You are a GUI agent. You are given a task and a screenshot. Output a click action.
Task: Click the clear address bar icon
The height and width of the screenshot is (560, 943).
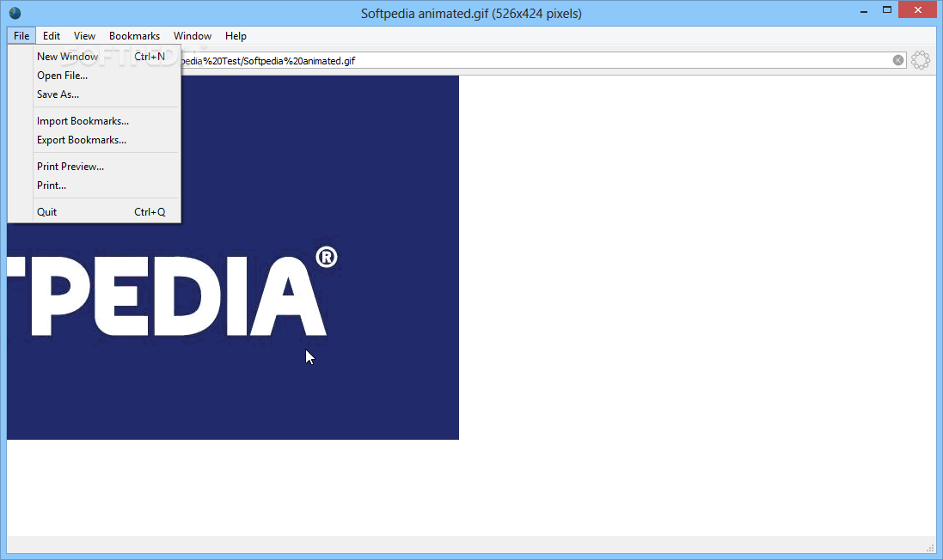898,60
